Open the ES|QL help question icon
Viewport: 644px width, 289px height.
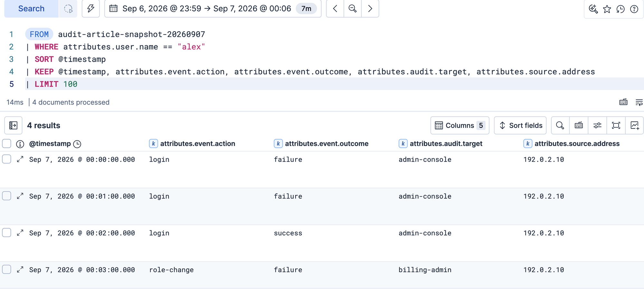click(x=634, y=9)
